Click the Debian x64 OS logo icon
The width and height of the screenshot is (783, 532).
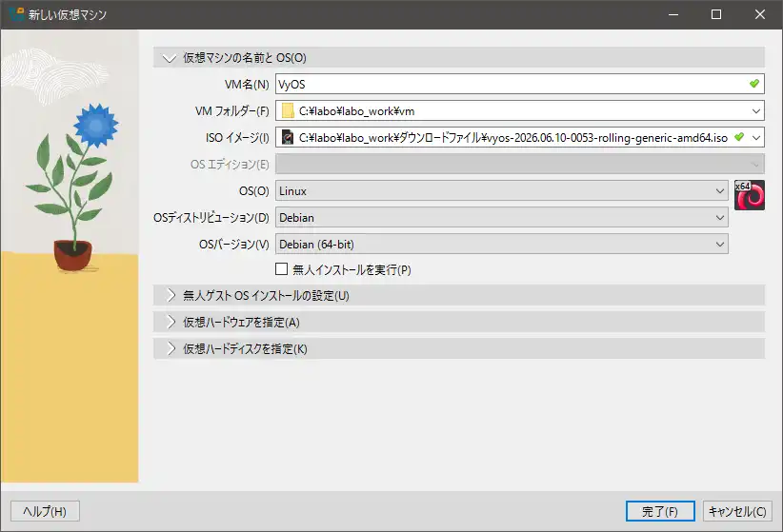tap(749, 195)
